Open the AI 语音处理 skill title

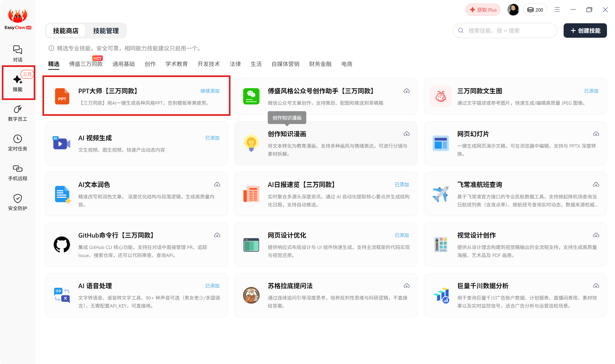(x=95, y=286)
